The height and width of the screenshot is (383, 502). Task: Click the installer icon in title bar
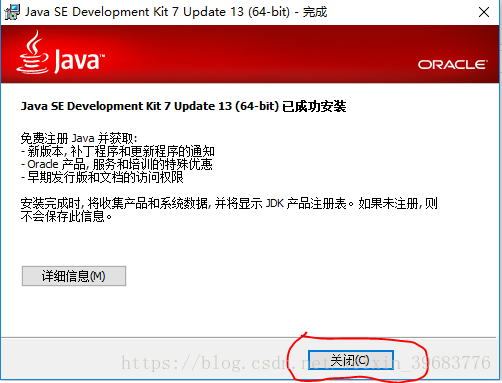tap(12, 12)
